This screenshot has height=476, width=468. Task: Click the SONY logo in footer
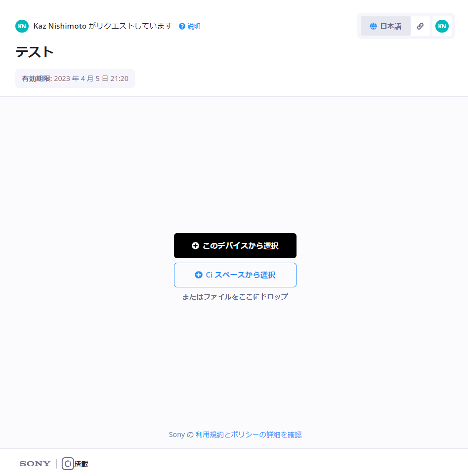(35, 464)
